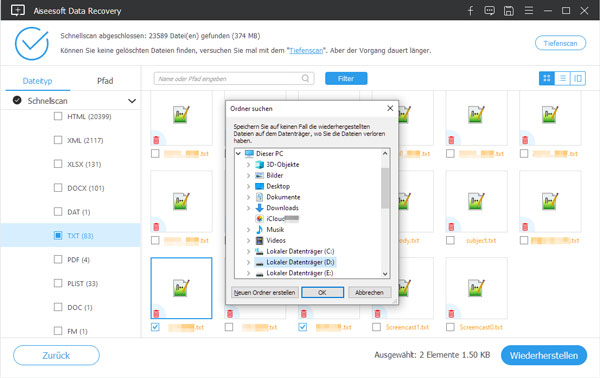
Task: Check the DAT (1) checkbox
Action: click(x=58, y=212)
